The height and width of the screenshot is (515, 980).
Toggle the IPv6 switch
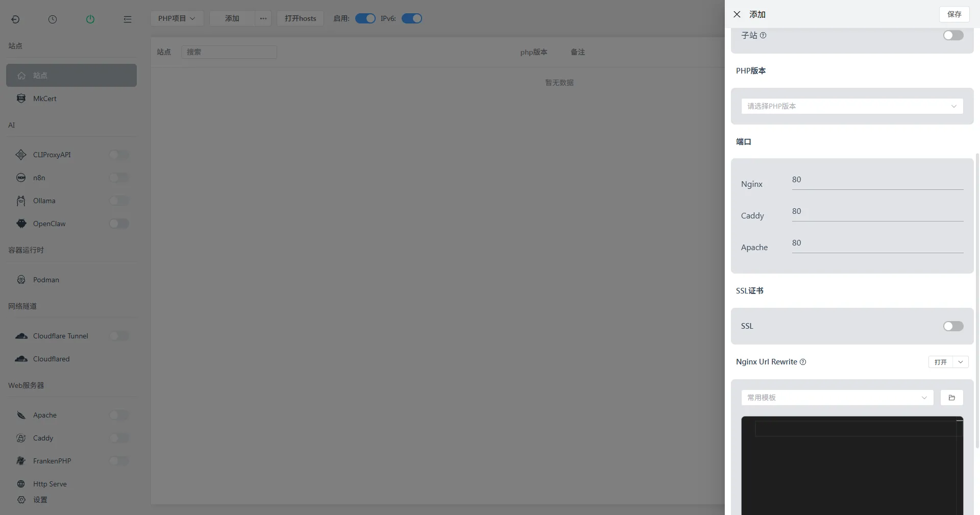[412, 18]
